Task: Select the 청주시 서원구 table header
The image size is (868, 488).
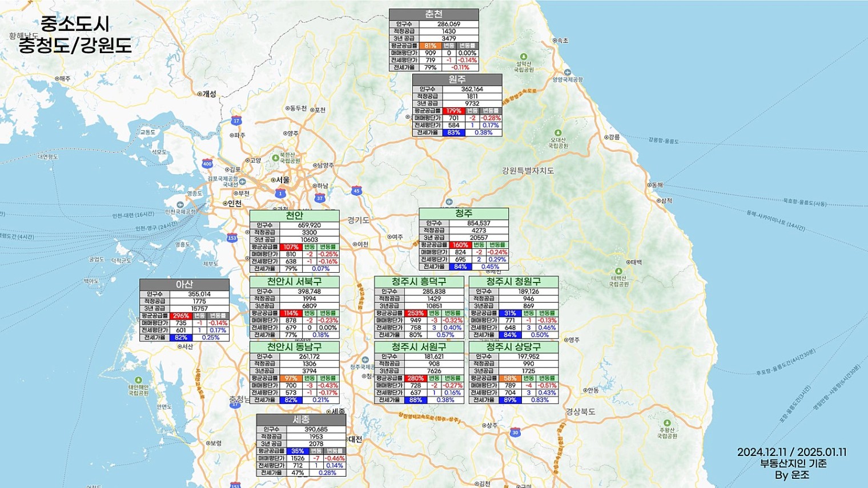Action: [419, 346]
